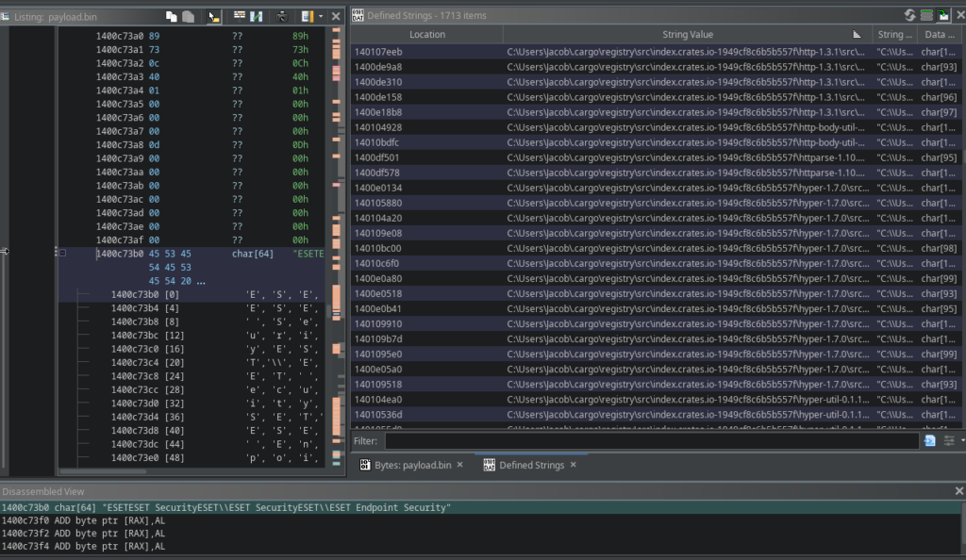The image size is (966, 560).
Task: Open the listing field editor icon
Action: point(240,16)
